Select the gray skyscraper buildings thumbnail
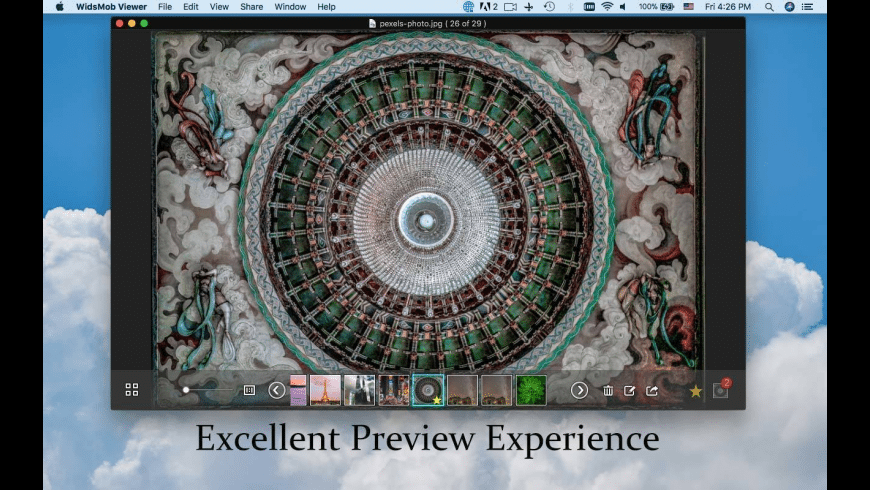The height and width of the screenshot is (490, 870). coord(359,390)
